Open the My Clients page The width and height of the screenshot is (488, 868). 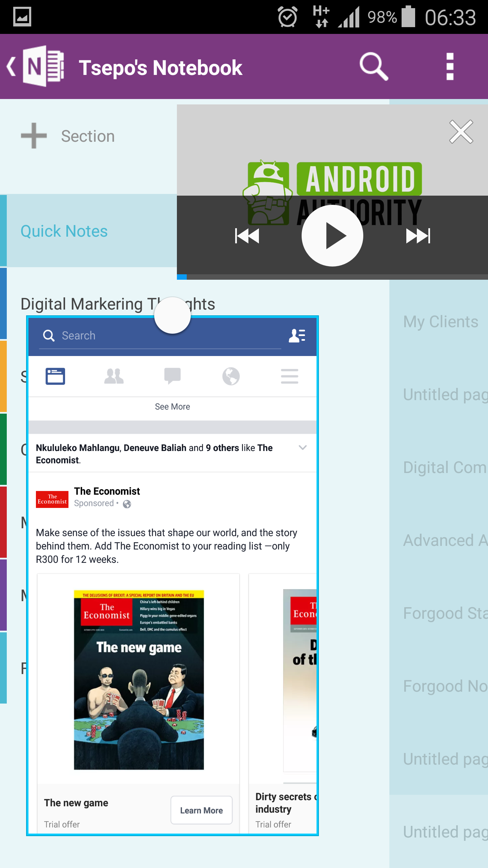click(x=441, y=321)
